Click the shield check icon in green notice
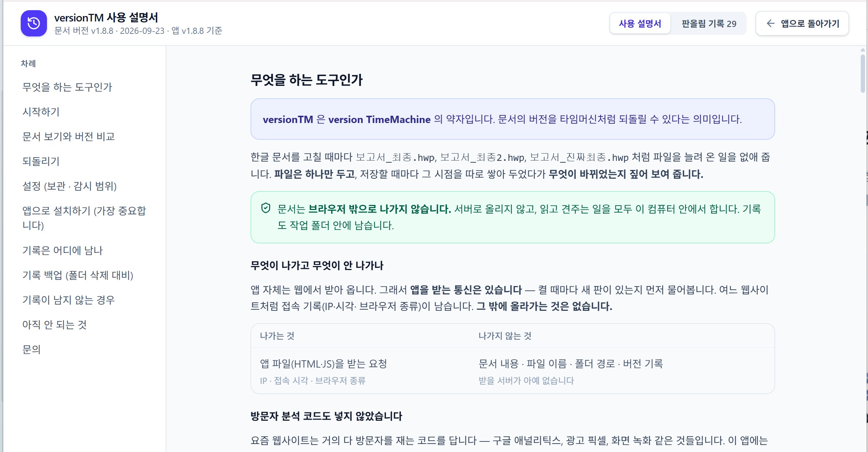 pos(266,208)
